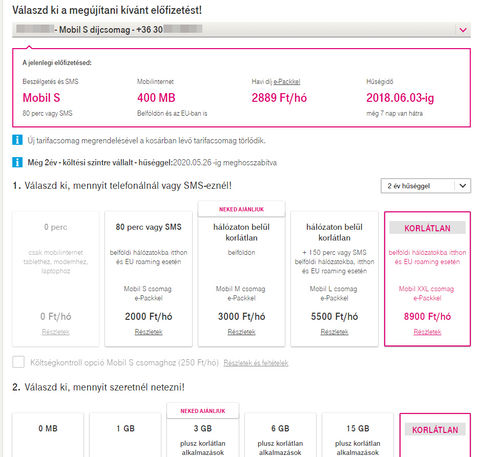
Task: Click the 'NEKED AJÁNLJUK' badge above 3 GB
Action: pyautogui.click(x=203, y=411)
